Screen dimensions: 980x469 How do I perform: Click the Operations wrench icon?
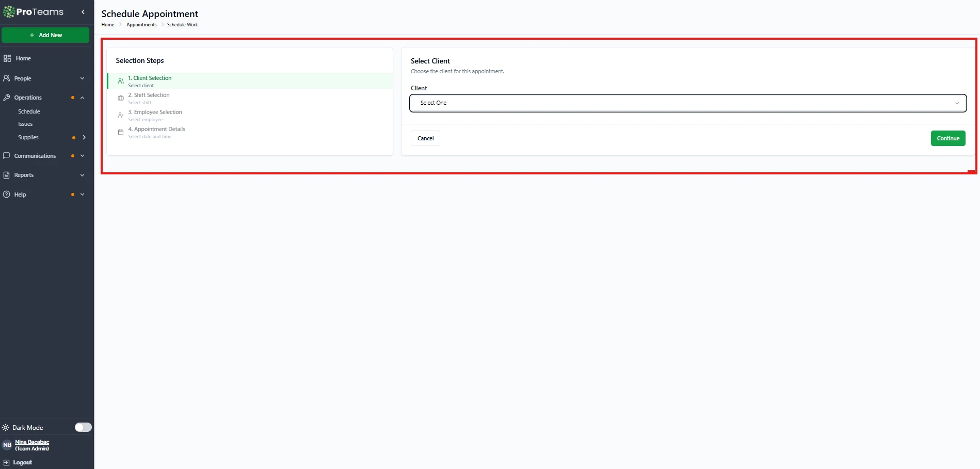[7, 98]
